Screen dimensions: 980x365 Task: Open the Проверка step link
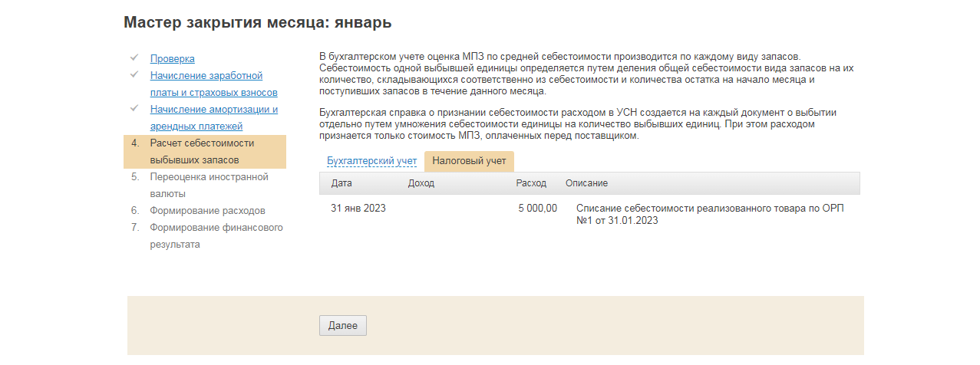pyautogui.click(x=172, y=58)
